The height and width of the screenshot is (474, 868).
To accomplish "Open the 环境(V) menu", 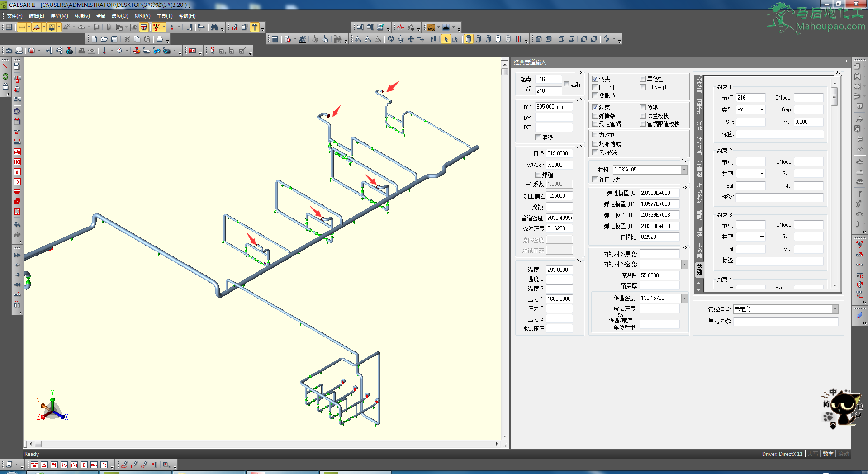I will pyautogui.click(x=82, y=16).
